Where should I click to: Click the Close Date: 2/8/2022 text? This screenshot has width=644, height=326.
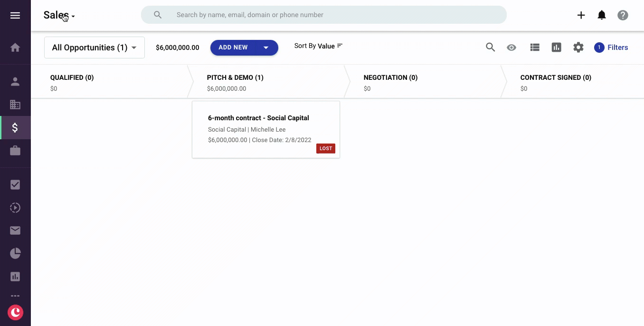pos(282,140)
